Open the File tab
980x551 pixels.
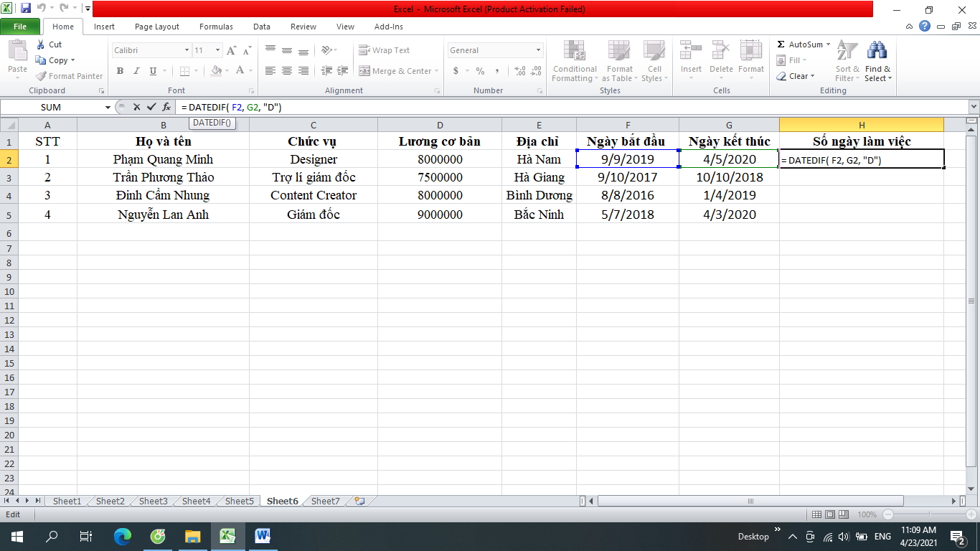[20, 27]
